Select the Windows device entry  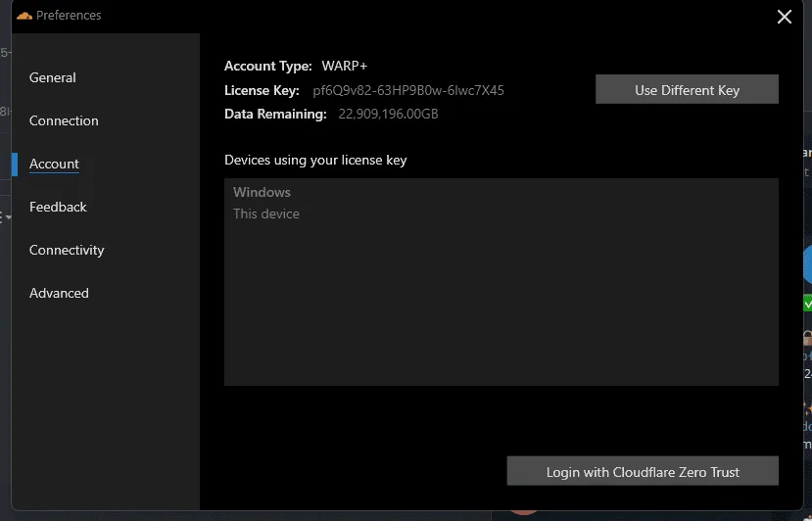click(262, 192)
